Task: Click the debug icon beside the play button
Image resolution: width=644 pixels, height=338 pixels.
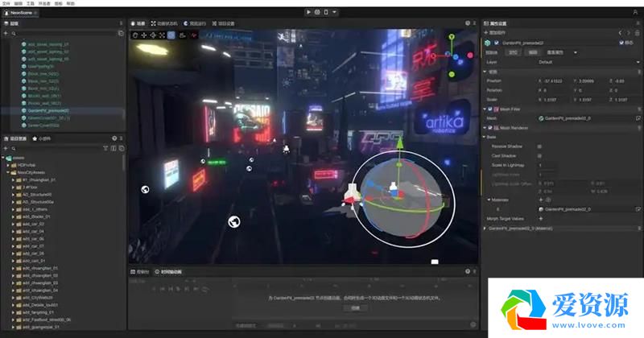Action: pyautogui.click(x=317, y=12)
